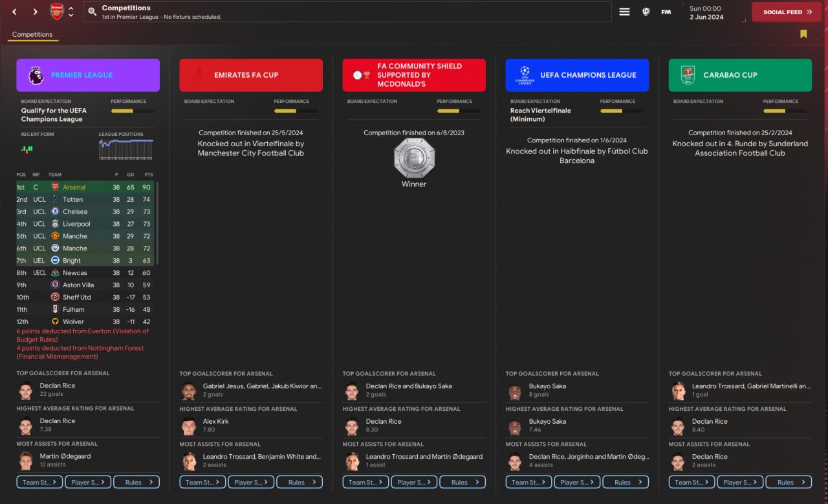Open Player Stats button under Community Shield
Screen dimensions: 828x504
414,482
